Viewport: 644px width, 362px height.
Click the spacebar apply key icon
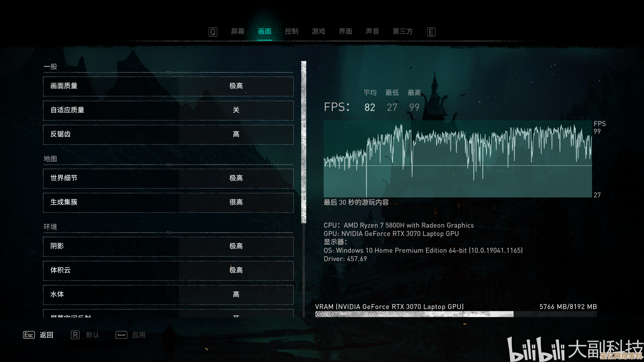click(121, 335)
